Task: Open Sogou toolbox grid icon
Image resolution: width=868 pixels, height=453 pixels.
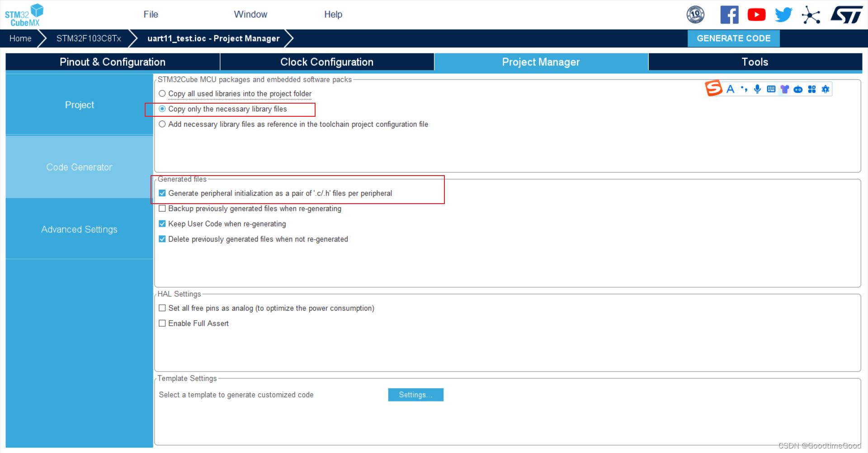Action: coord(812,89)
